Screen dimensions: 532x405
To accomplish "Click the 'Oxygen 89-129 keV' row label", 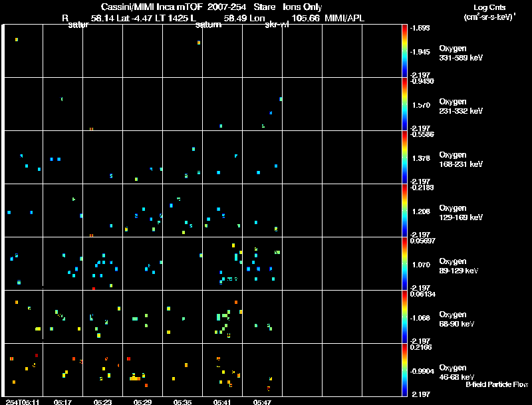I will (459, 266).
